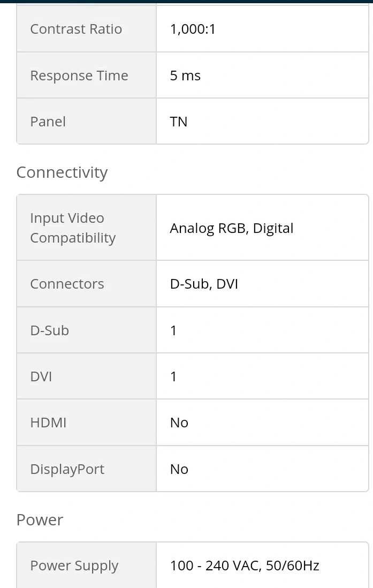Select the DVI row label
Viewport: 373px width, 588px height.
coord(41,376)
